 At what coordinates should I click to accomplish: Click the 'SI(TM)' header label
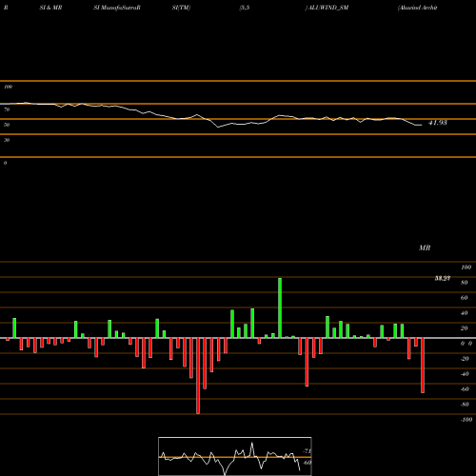click(x=181, y=8)
